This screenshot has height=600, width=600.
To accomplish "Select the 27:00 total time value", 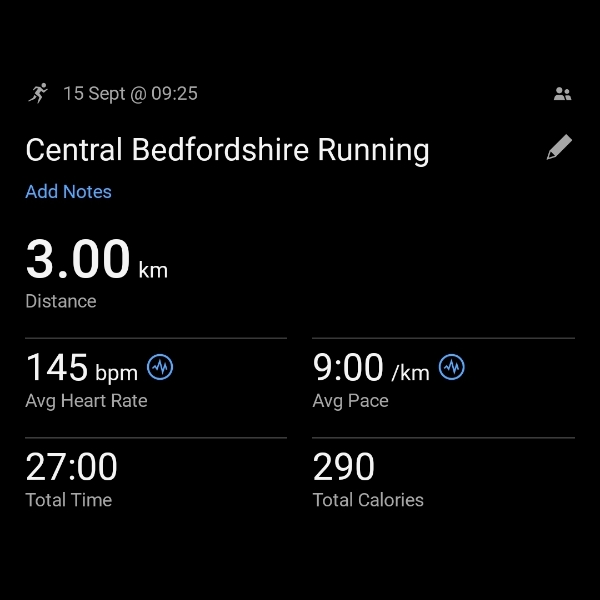I will pos(71,467).
